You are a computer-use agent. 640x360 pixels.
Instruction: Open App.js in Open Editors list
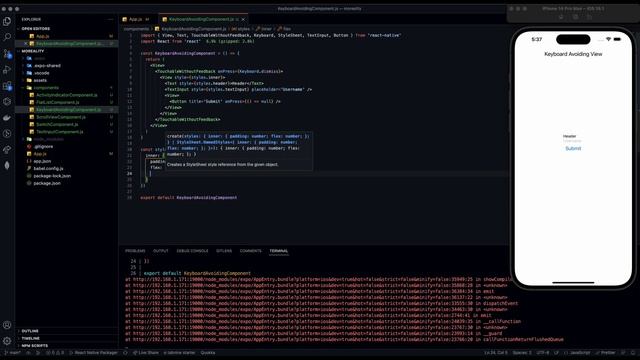(42, 36)
